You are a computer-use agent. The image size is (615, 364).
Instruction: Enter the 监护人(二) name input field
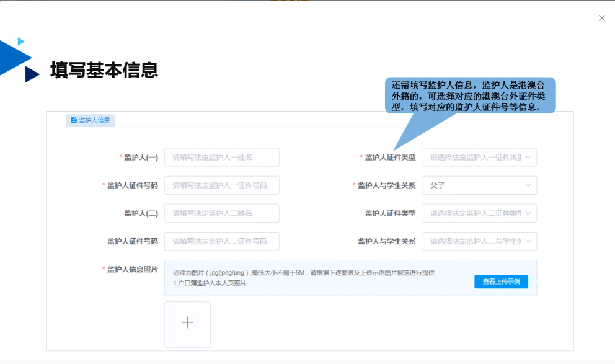tap(221, 213)
